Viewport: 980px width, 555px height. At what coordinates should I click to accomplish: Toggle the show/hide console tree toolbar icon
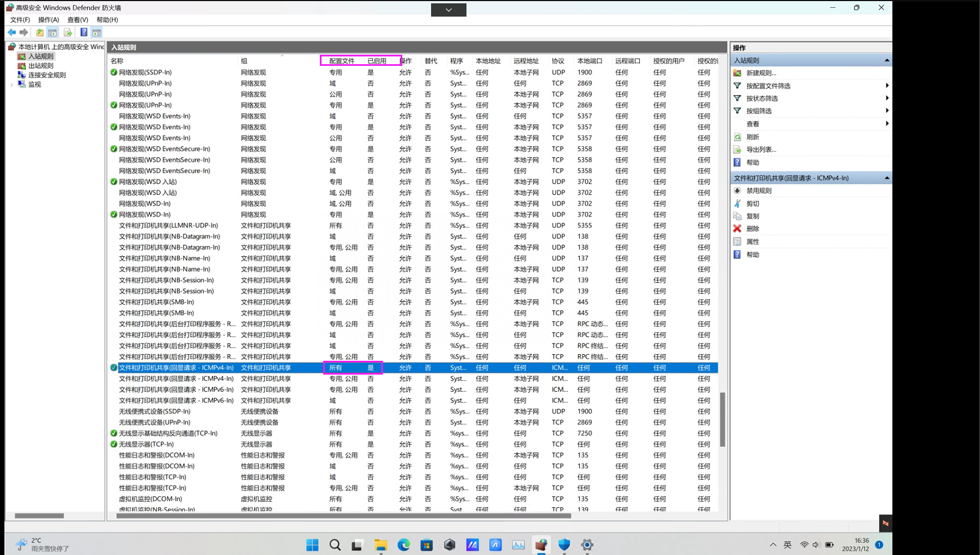[52, 32]
